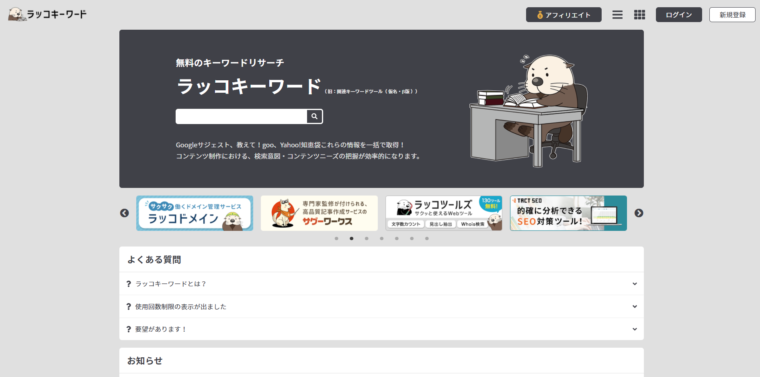Click the large ラッコキーワード hero title
The image size is (760, 377).
click(248, 87)
